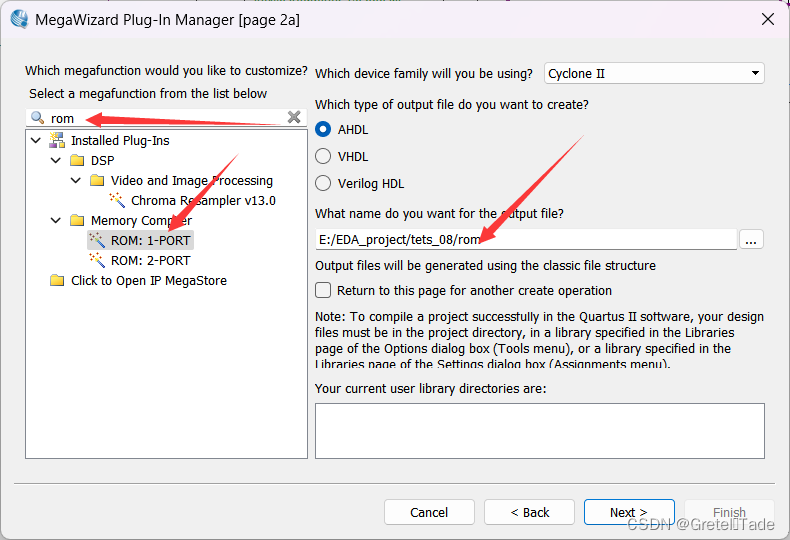
Task: Go back with the Back button
Action: [x=529, y=512]
